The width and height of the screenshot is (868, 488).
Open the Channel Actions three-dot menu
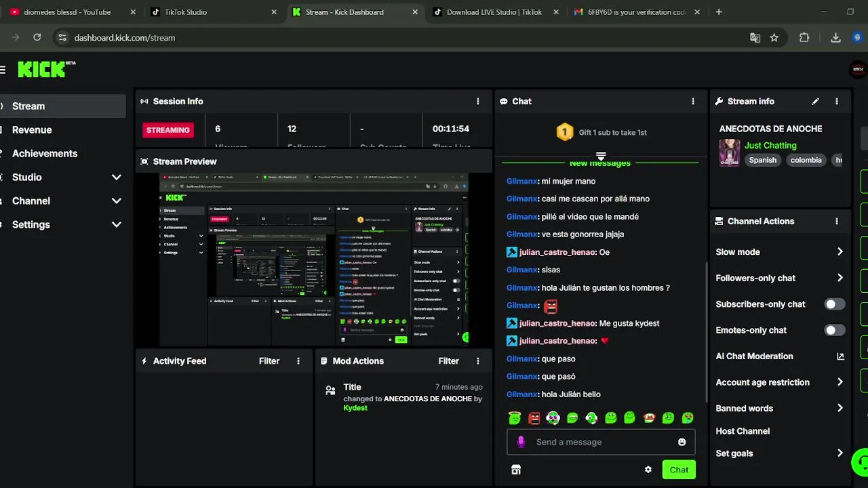(x=837, y=222)
